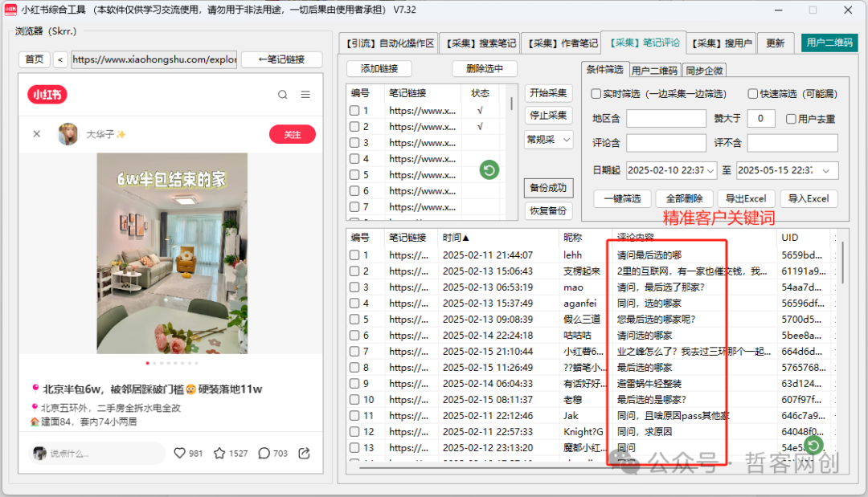Enable 实时筛选 checkbox

pos(596,93)
